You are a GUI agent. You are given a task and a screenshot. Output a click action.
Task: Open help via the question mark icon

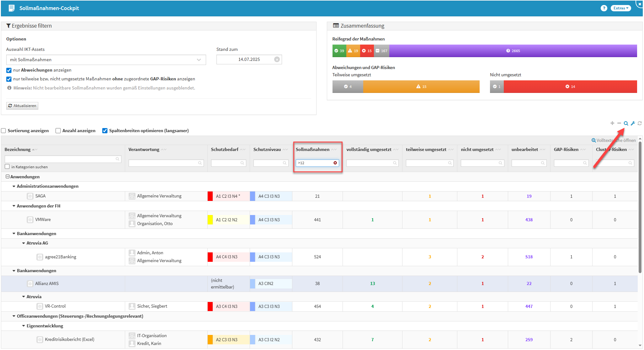pos(604,8)
